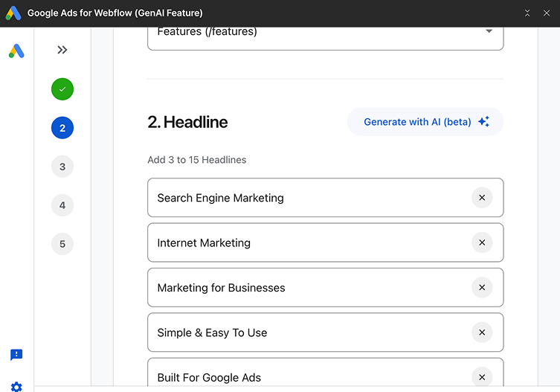
Task: Open the Features (/features) dropdown
Action: tap(325, 32)
